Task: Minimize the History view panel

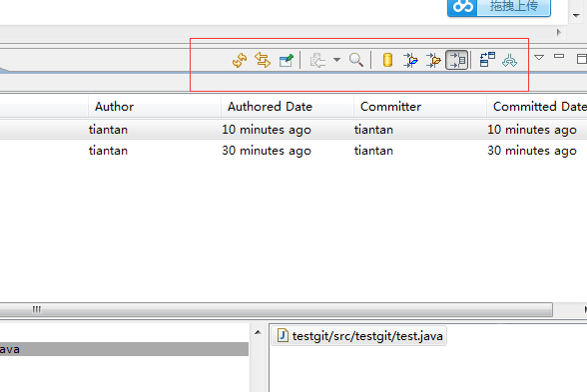Action: 559,56
